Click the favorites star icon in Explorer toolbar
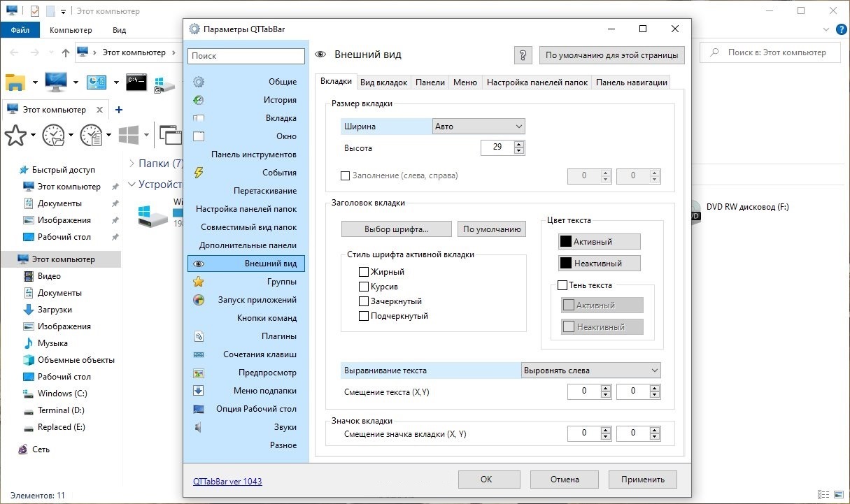Viewport: 850px width, 504px height. (15, 135)
